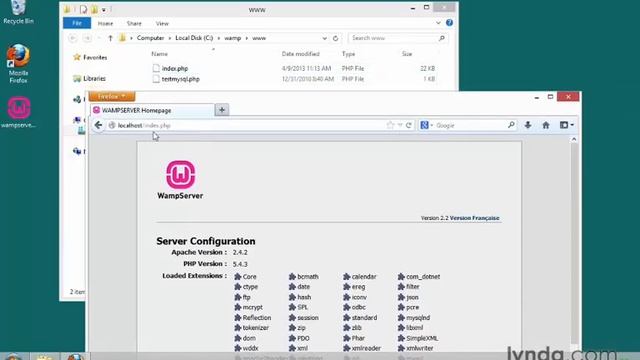Click the SimpleXML extension entry
This screenshot has height=360, width=640.
pyautogui.click(x=418, y=338)
